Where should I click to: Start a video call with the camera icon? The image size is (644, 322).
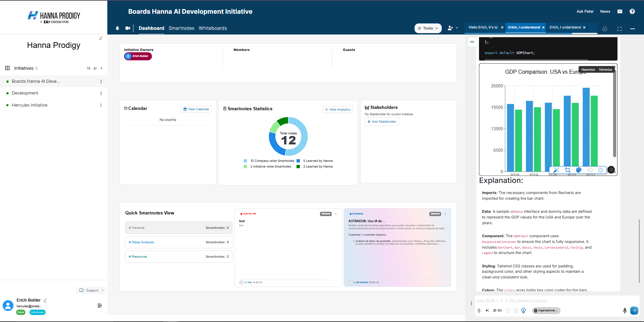[128, 28]
